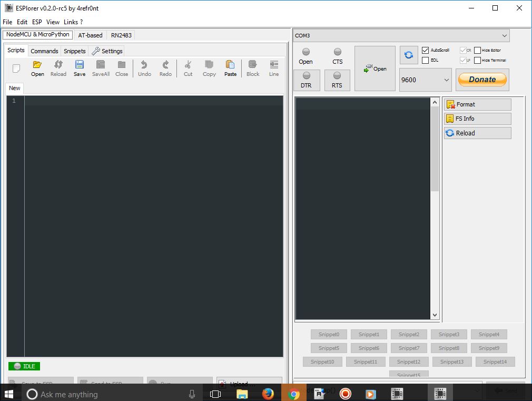Check the Hide Editor box
This screenshot has width=532, height=401.
(x=477, y=50)
